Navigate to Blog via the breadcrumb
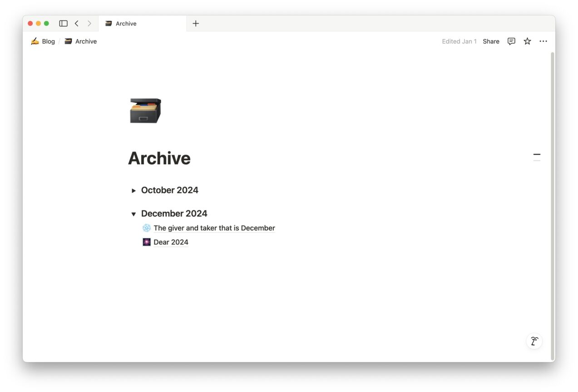Viewport: 578px width, 392px height. click(x=48, y=41)
